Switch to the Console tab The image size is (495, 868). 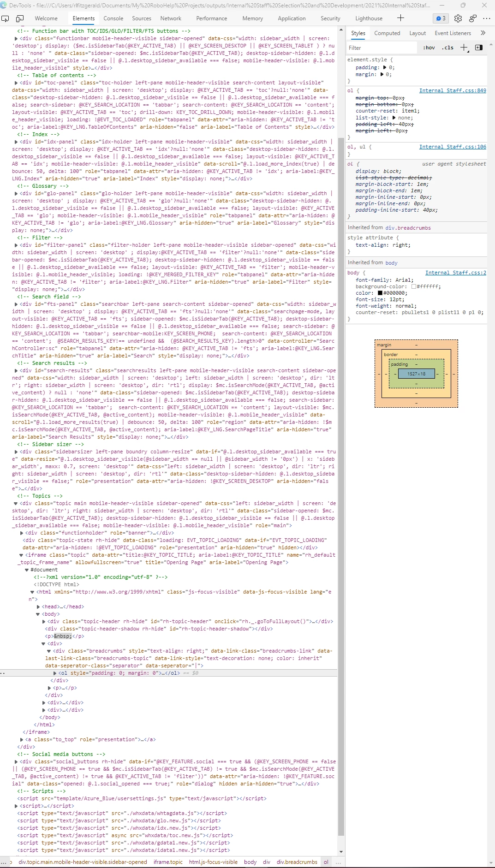coord(113,18)
